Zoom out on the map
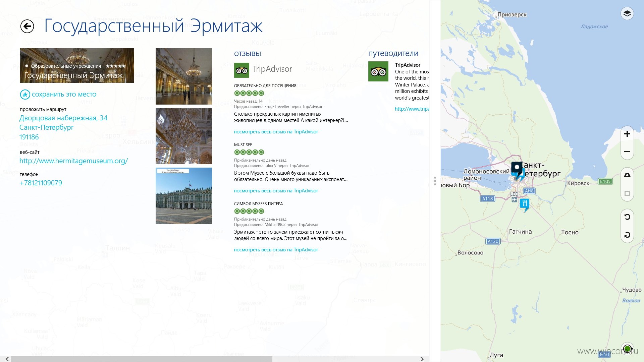 click(x=627, y=152)
